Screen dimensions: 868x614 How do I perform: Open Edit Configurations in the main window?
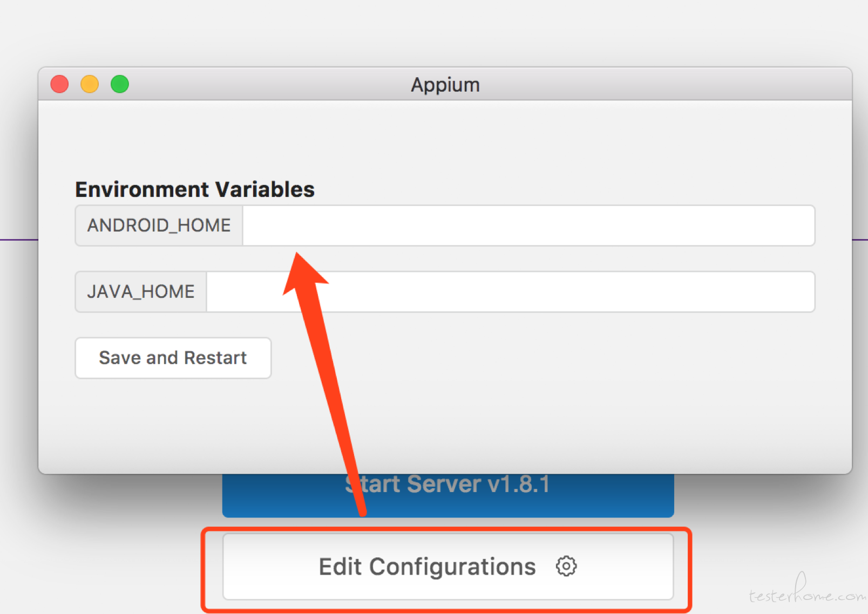[x=448, y=567]
